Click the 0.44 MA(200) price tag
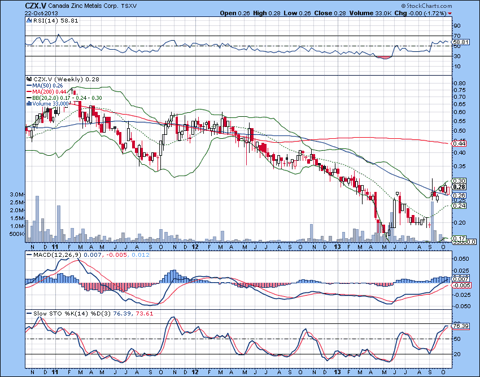480x377 pixels. [460, 143]
